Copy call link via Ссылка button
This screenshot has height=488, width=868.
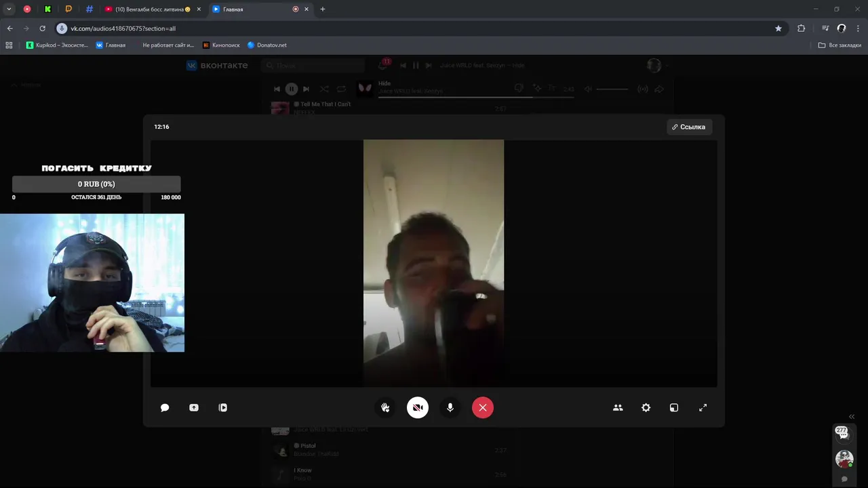(689, 127)
